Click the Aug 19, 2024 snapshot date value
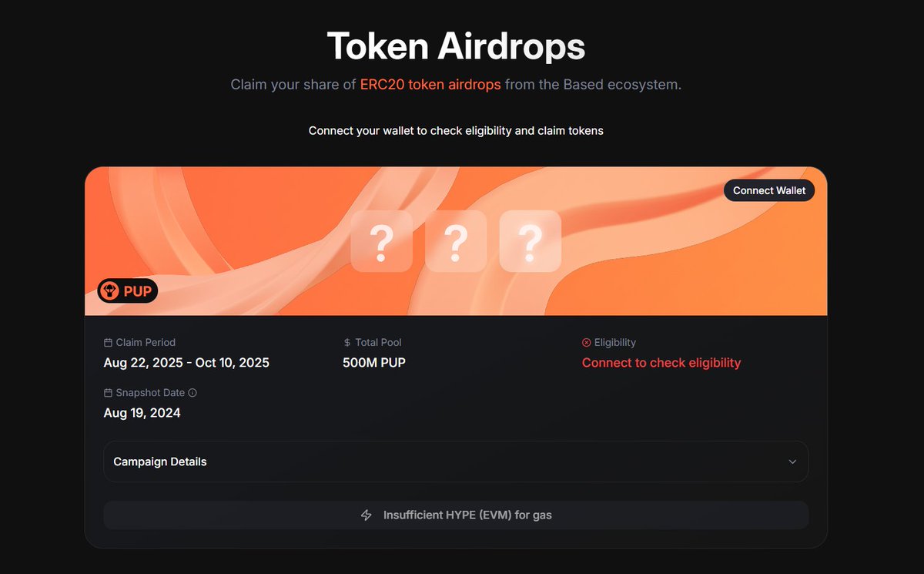This screenshot has width=924, height=574. click(142, 413)
